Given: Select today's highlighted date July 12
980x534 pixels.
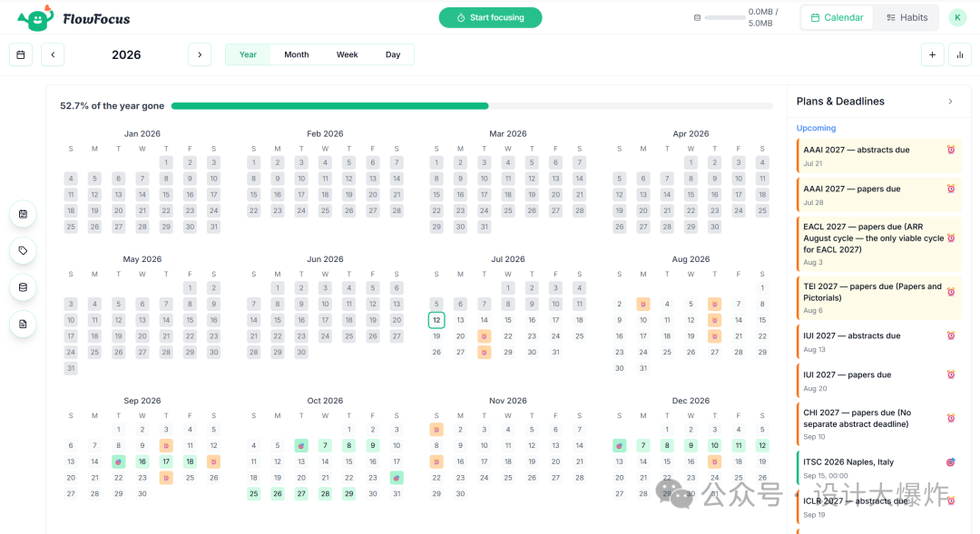Looking at the screenshot, I should click(x=436, y=320).
